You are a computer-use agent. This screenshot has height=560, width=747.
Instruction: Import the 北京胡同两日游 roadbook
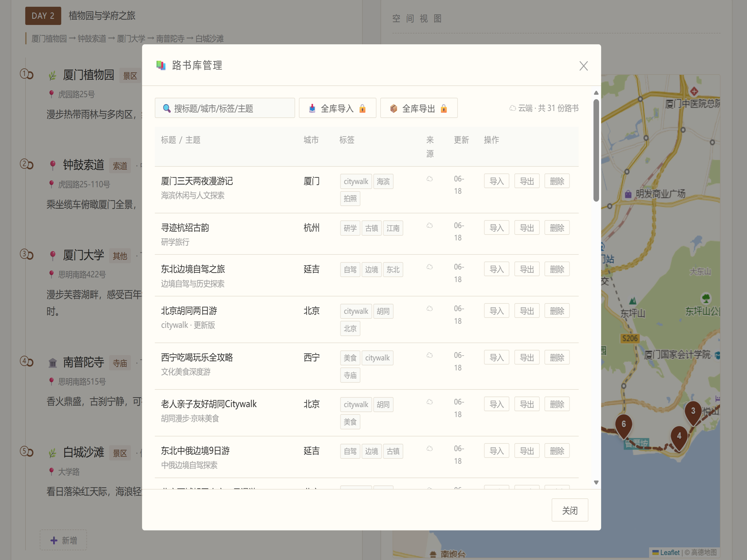pos(497,311)
